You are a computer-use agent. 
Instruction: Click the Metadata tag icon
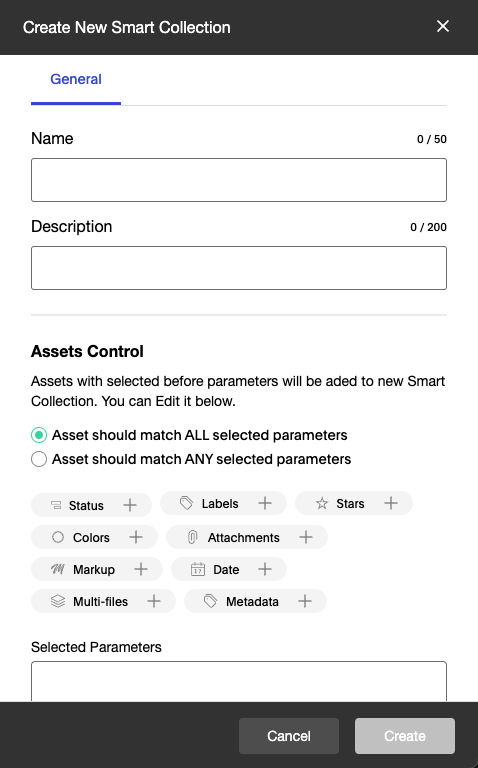point(210,601)
